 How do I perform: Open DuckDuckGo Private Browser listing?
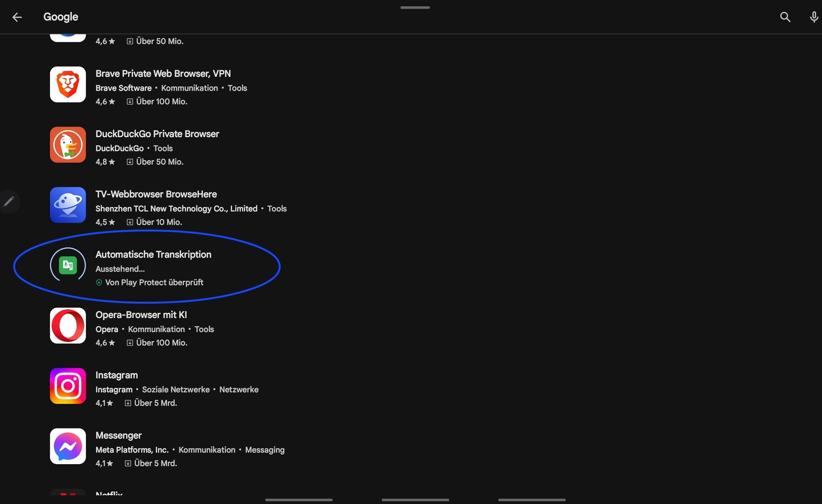(157, 134)
